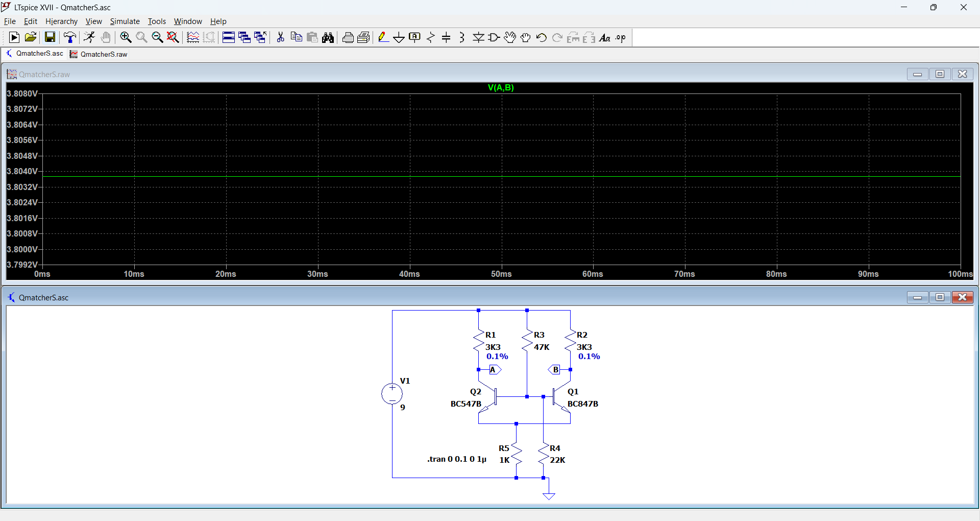980x521 pixels.
Task: Click the 3.8080V vertical axis label
Action: coord(22,93)
